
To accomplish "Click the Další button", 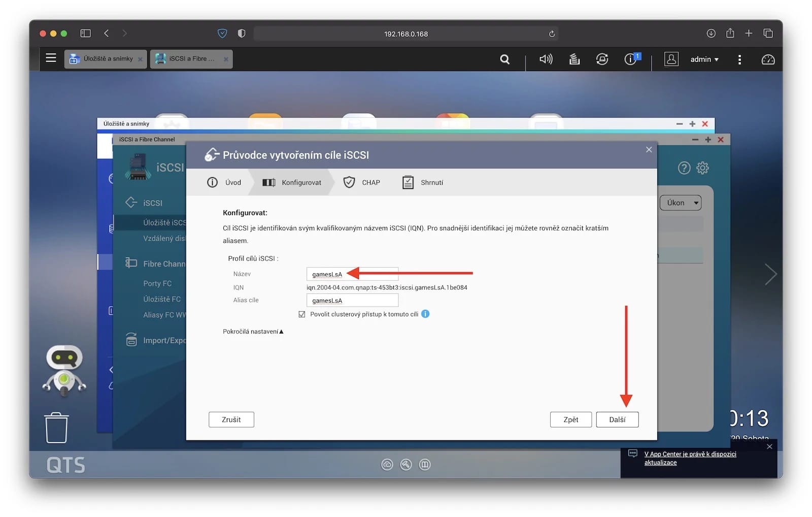I will [x=617, y=419].
